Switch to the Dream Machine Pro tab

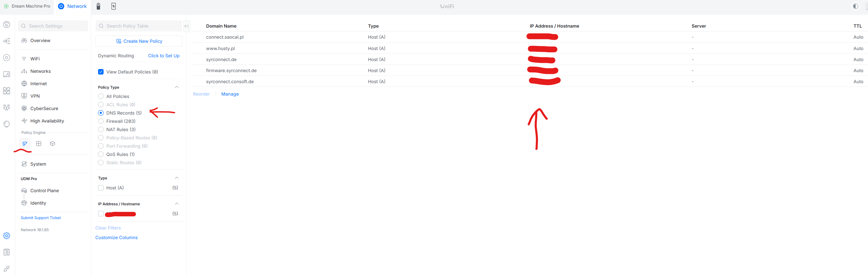(27, 6)
